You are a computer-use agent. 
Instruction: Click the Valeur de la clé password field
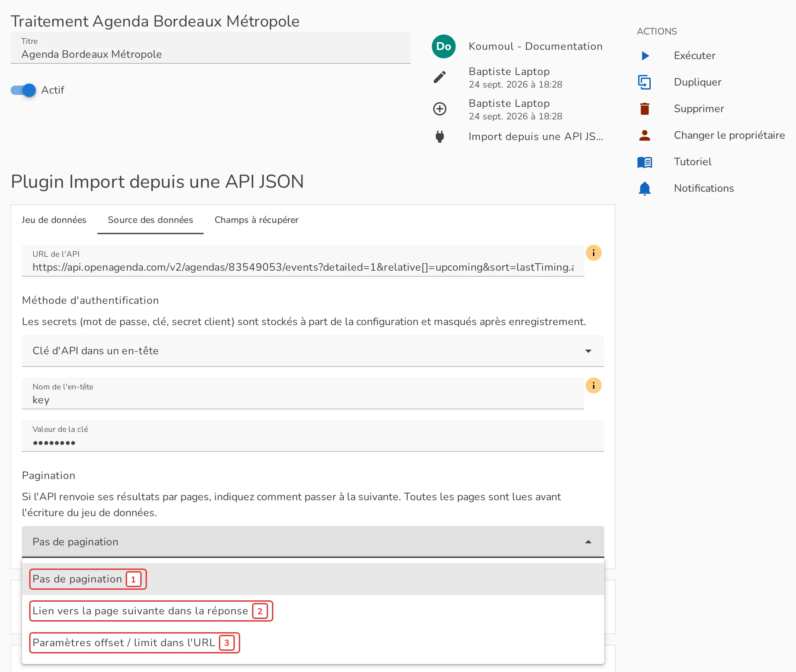pos(313,436)
